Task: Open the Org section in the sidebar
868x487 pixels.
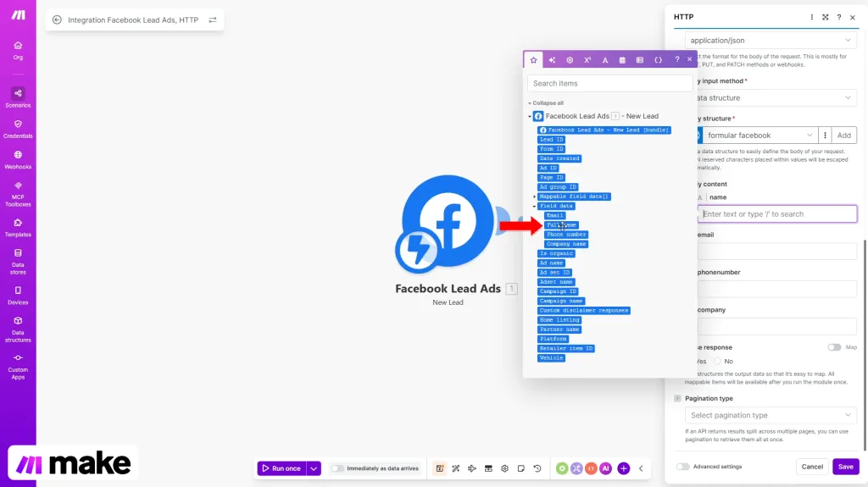Action: pos(18,50)
